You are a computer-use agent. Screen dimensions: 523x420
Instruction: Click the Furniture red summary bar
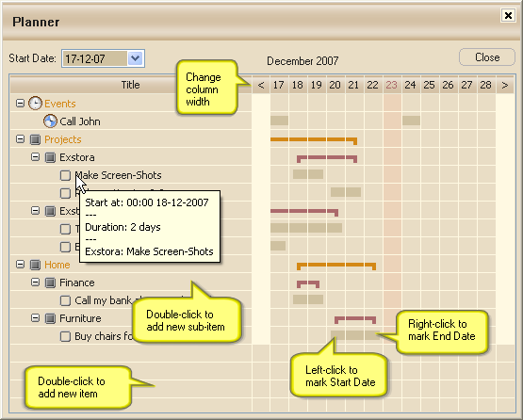(355, 319)
